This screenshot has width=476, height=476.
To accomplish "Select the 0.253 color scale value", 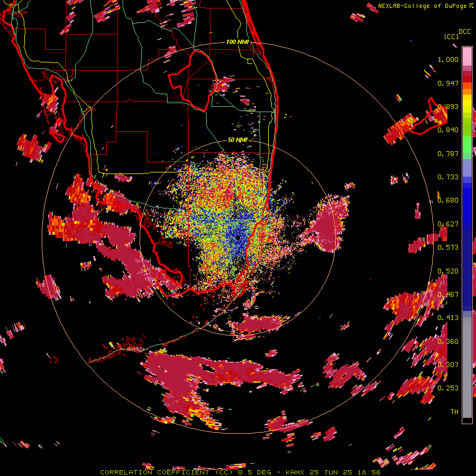I will click(448, 388).
